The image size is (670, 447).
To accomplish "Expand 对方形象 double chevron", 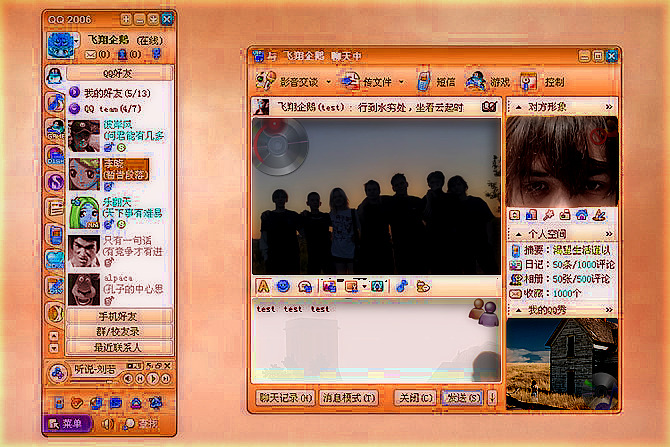I will click(609, 107).
